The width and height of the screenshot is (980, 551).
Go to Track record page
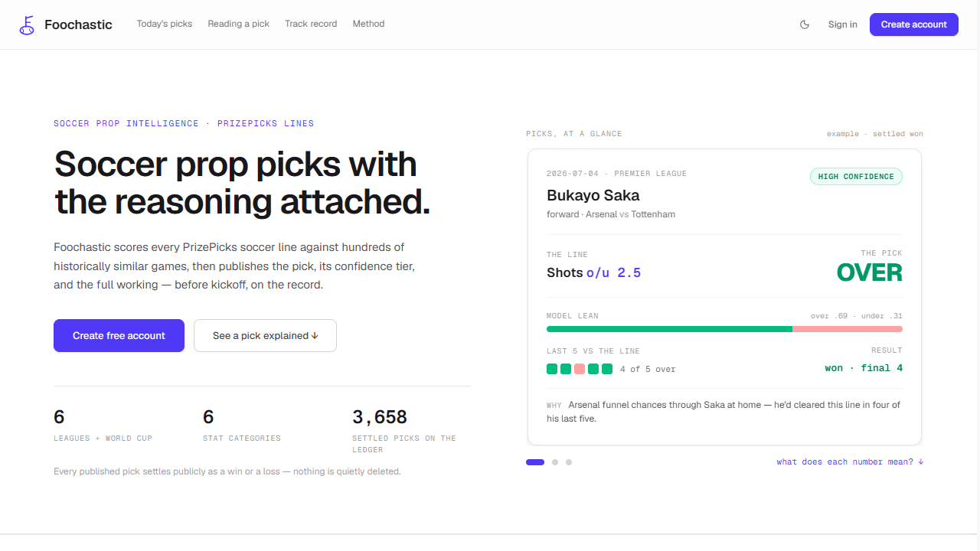(311, 24)
